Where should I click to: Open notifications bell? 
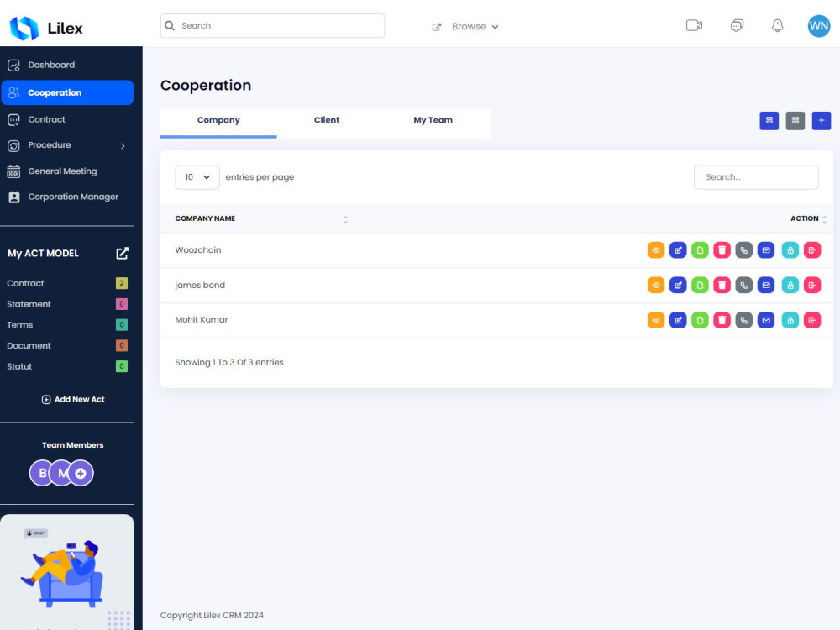pyautogui.click(x=777, y=26)
